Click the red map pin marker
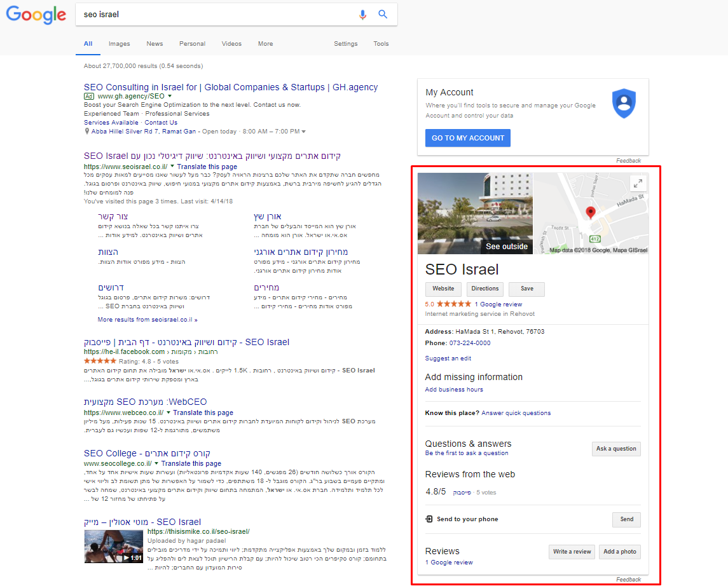Screen dimensions: 728x586 591,213
